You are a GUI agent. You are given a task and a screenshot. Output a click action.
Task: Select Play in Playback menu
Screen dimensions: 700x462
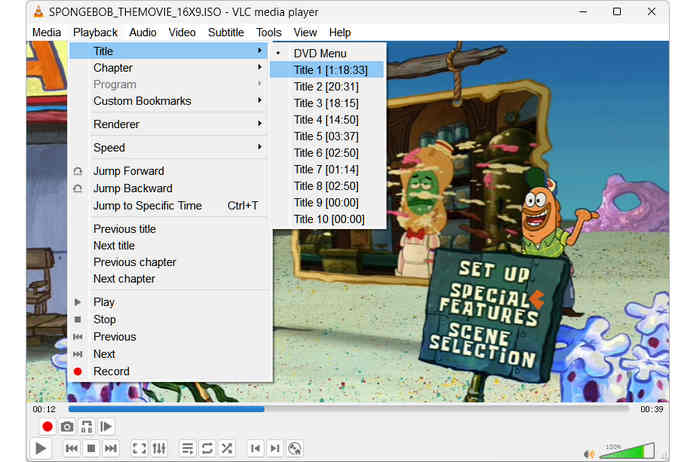pos(169,302)
